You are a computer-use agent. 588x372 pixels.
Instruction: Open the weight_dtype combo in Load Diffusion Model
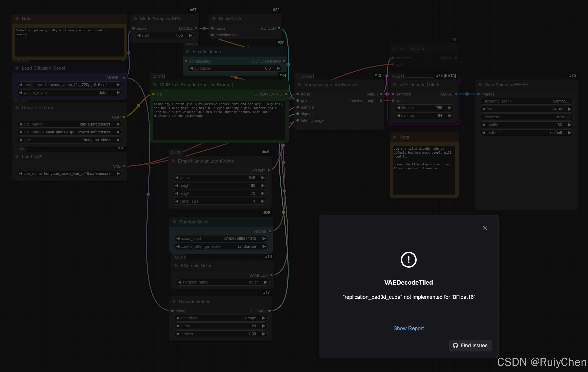(x=69, y=93)
